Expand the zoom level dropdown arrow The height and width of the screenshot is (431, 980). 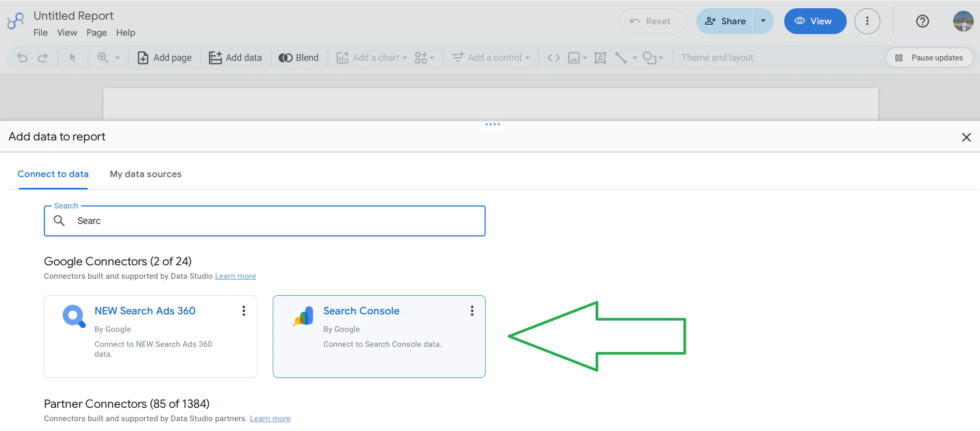[x=117, y=58]
